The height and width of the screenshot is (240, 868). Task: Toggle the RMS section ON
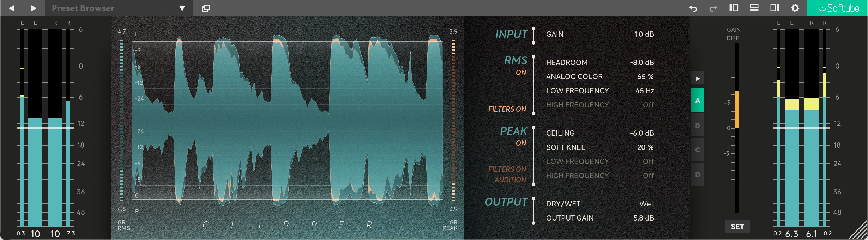click(521, 72)
